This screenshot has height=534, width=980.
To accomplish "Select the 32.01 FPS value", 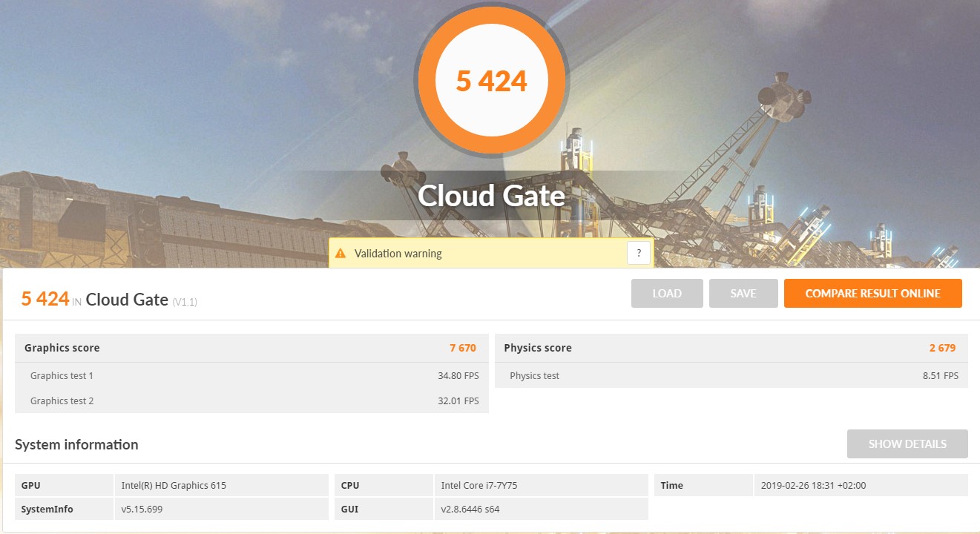I will coord(458,401).
